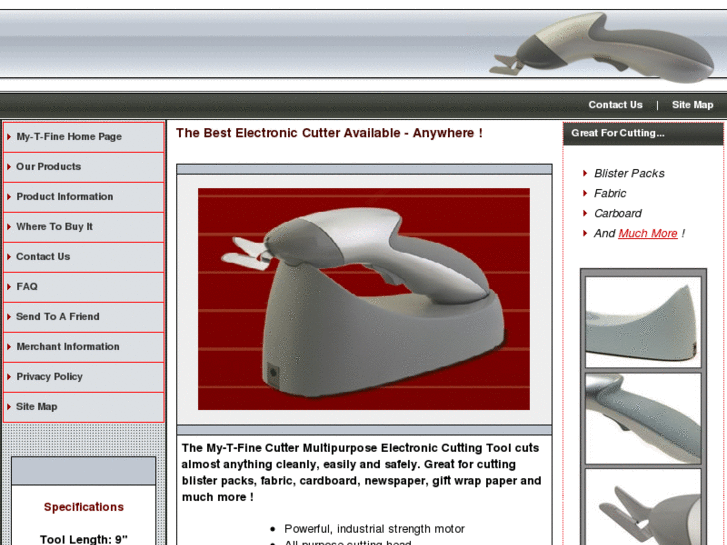Click red arrow bullet beside Blister Packs

tap(585, 173)
